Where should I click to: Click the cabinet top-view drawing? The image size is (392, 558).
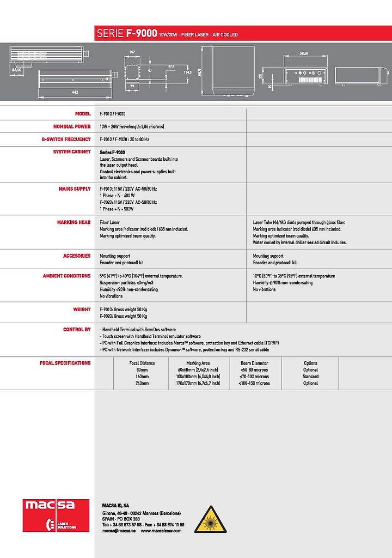234,71
